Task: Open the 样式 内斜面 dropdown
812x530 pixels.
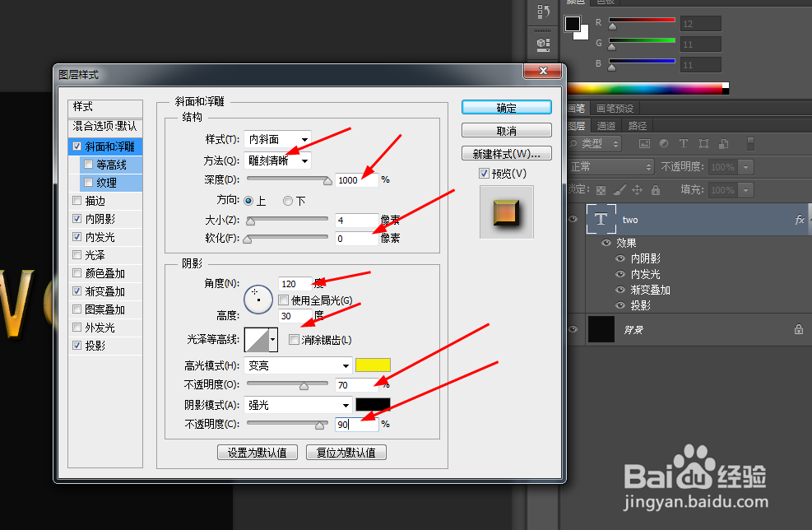Action: coord(276,139)
